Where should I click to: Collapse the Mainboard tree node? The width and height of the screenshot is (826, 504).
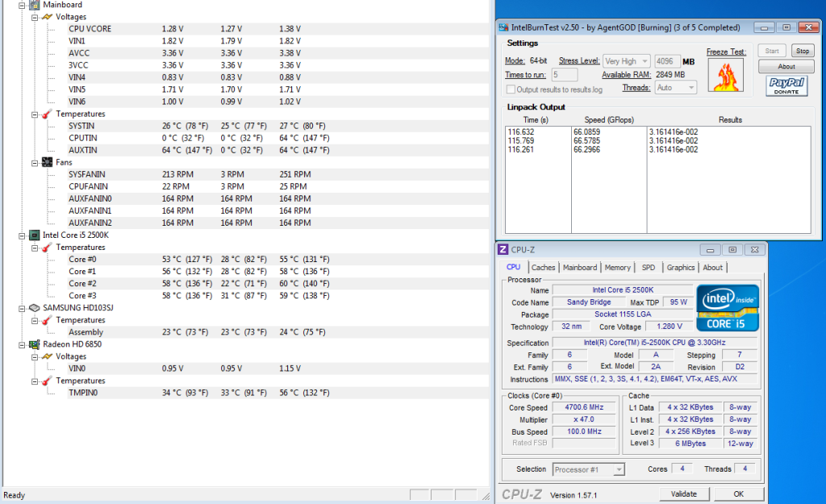tap(21, 5)
